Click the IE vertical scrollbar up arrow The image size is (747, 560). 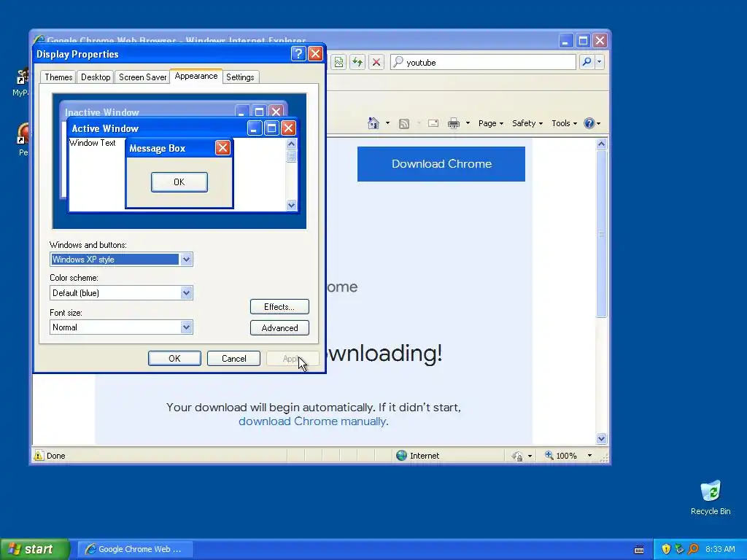601,144
